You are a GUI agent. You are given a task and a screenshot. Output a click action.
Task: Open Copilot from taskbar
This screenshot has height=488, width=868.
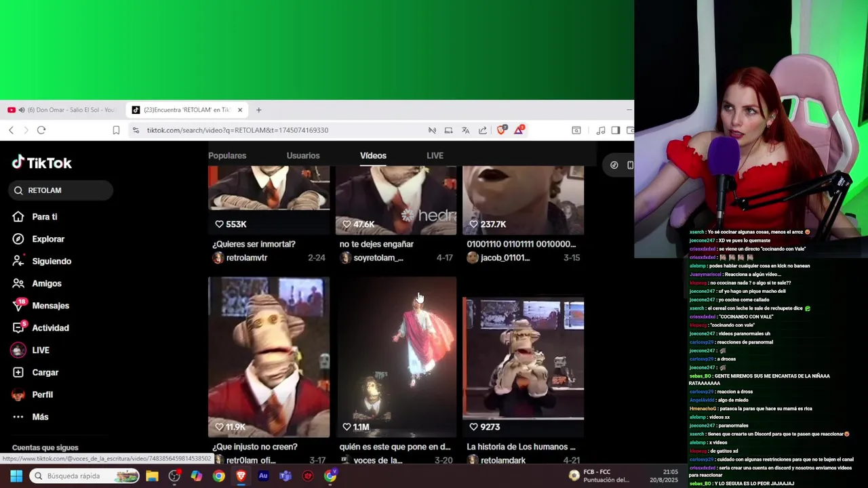pos(196,476)
